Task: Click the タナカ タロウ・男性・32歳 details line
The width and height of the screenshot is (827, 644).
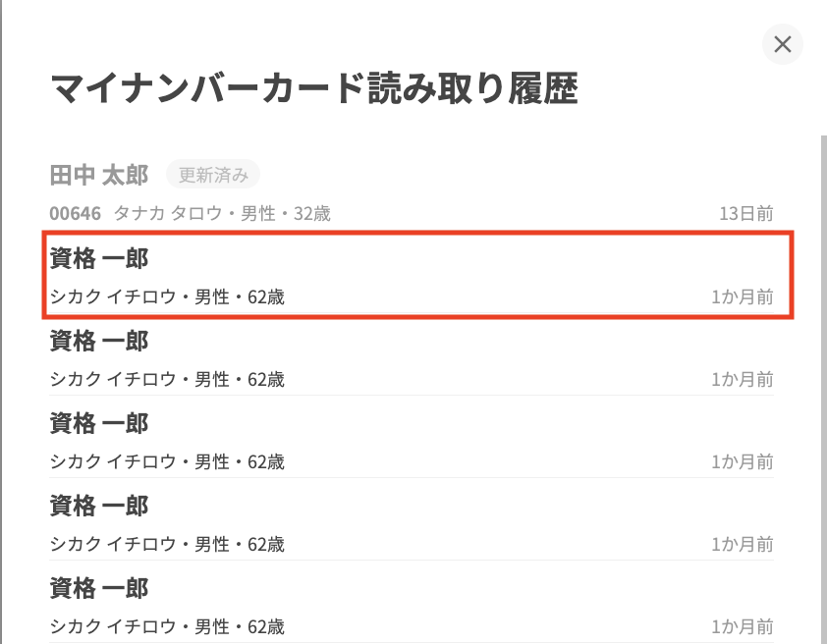Action: (x=223, y=213)
